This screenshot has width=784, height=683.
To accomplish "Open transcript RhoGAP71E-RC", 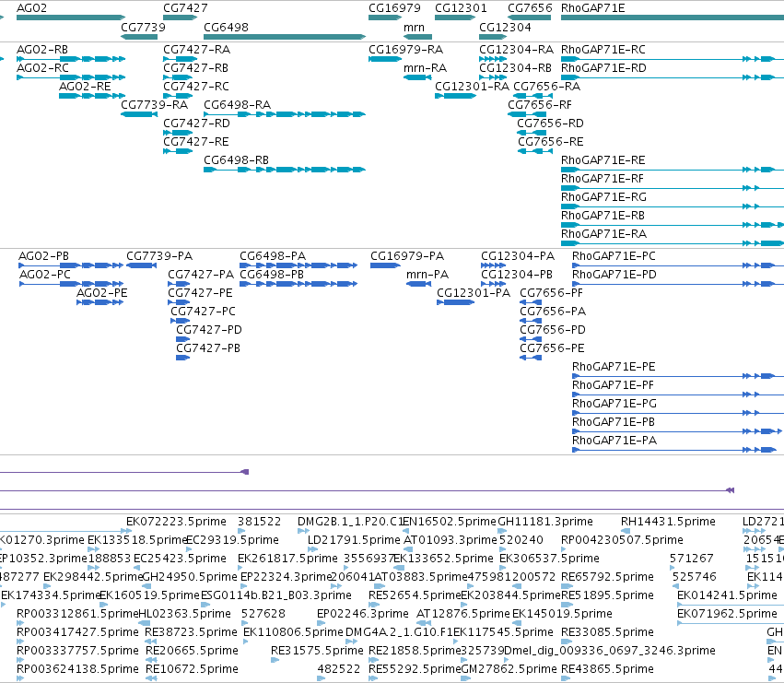I will click(x=603, y=50).
